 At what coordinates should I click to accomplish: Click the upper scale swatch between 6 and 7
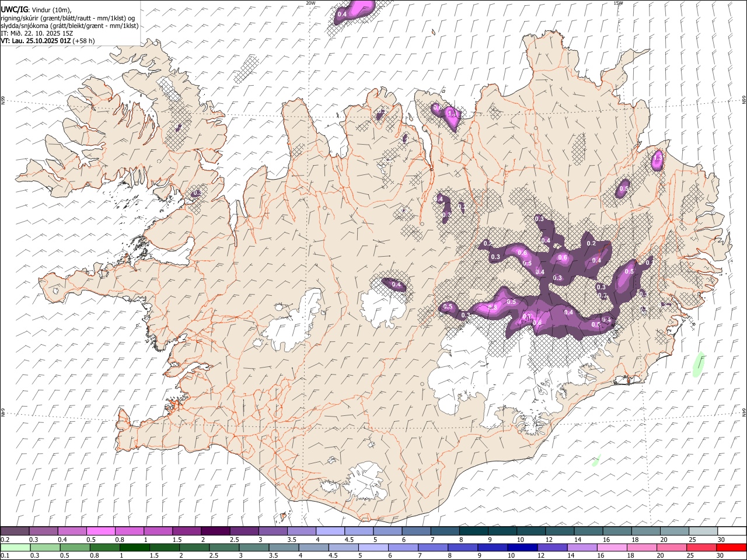point(416,531)
